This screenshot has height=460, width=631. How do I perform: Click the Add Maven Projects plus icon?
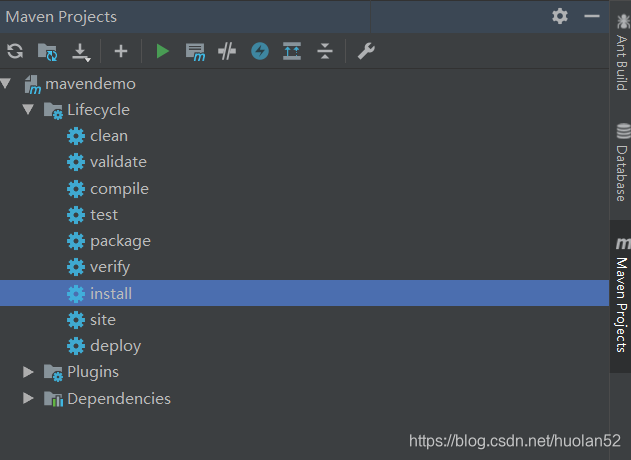point(121,51)
